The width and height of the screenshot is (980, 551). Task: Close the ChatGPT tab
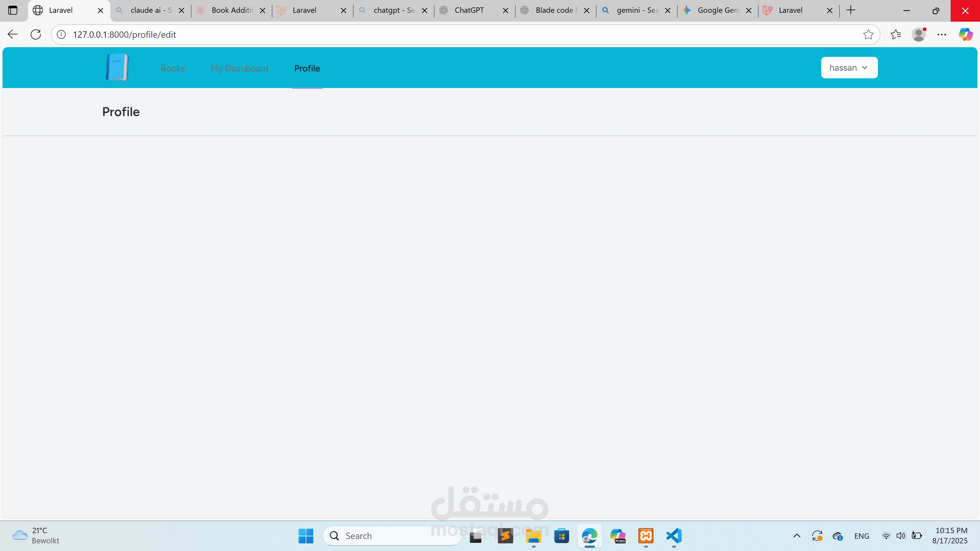pyautogui.click(x=506, y=11)
